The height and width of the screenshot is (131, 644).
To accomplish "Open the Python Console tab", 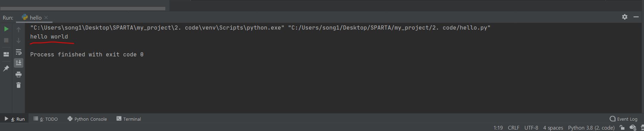I will click(87, 119).
